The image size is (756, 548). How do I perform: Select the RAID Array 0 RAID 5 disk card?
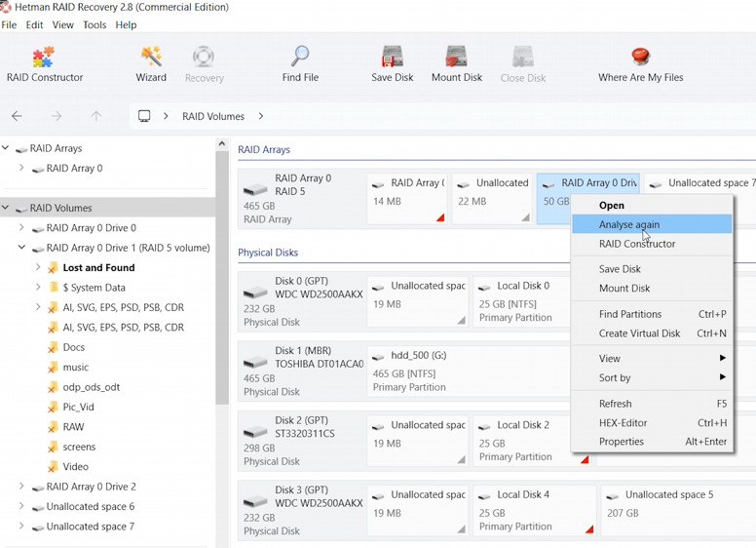pyautogui.click(x=301, y=198)
